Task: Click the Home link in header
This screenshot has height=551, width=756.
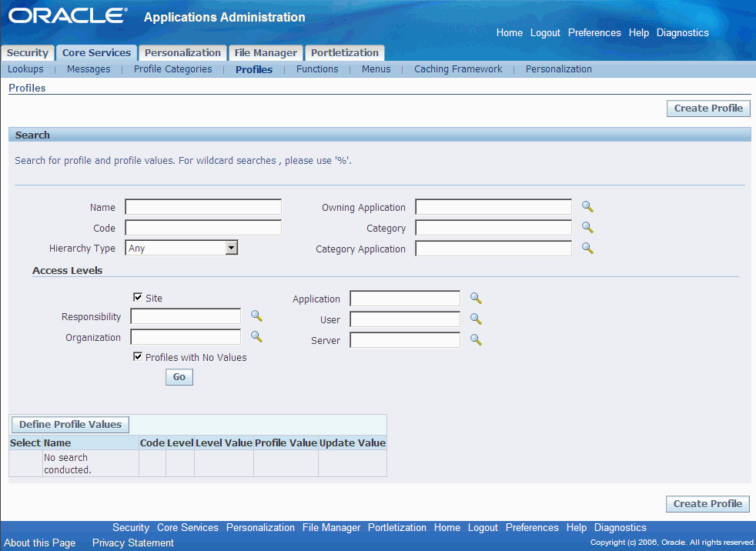Action: click(x=510, y=33)
